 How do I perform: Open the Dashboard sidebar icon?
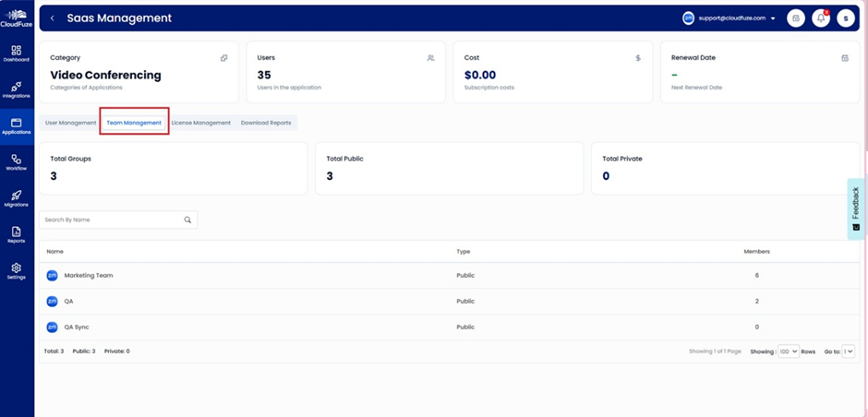17,53
